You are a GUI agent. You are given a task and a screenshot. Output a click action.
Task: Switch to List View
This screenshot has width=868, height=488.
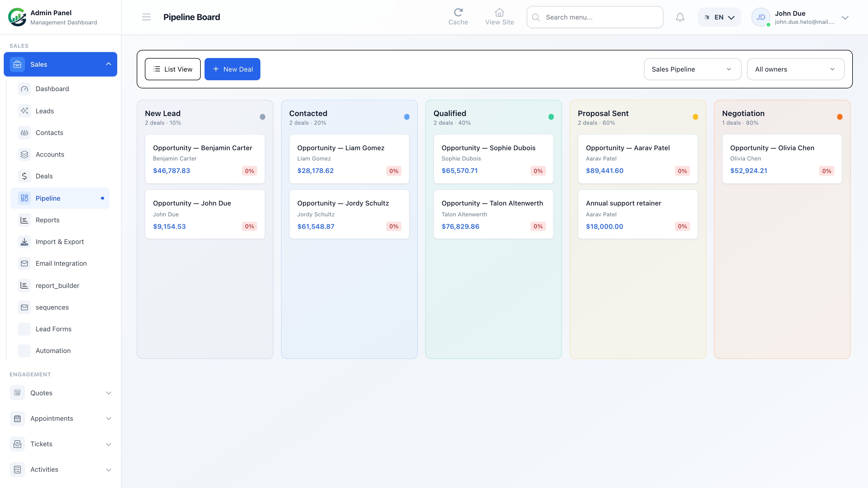pyautogui.click(x=173, y=69)
